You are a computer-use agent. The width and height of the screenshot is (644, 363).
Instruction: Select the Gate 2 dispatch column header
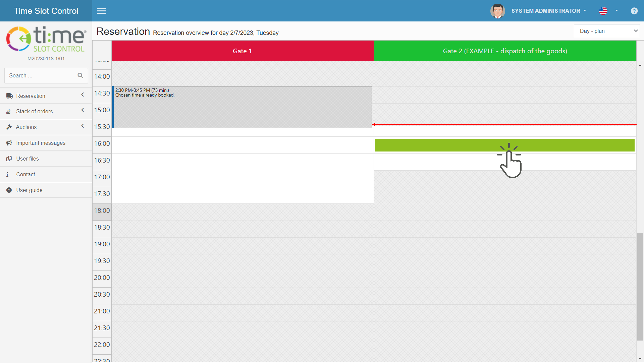tap(504, 51)
